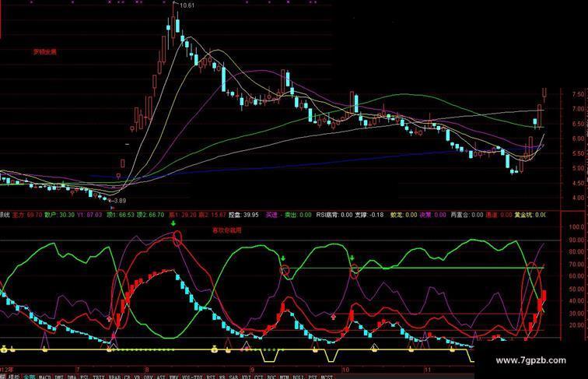Viewport: 588px width, 379px height.
Task: Open the SAR indicator tab
Action: [233, 377]
